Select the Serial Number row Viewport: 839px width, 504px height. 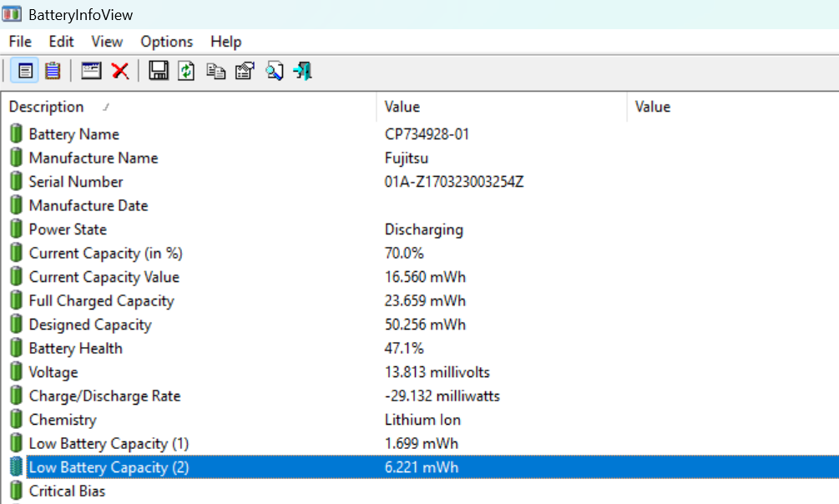pos(419,181)
